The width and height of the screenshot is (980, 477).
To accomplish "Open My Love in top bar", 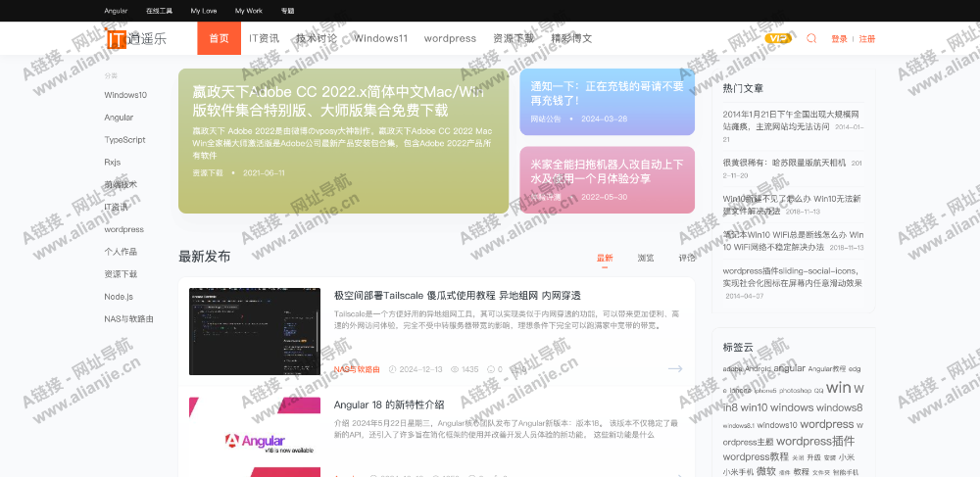I will tap(204, 11).
